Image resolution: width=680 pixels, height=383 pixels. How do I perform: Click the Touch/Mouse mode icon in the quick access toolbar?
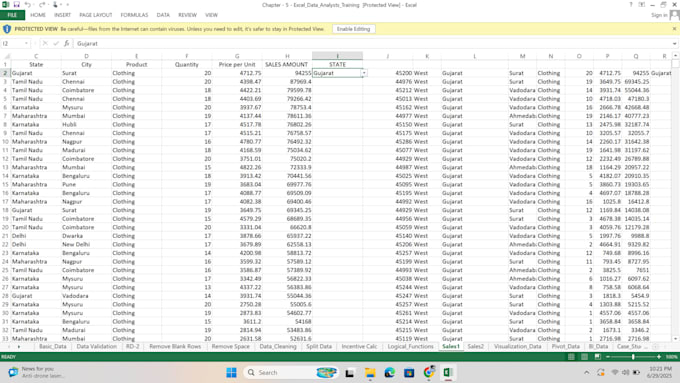pyautogui.click(x=55, y=5)
